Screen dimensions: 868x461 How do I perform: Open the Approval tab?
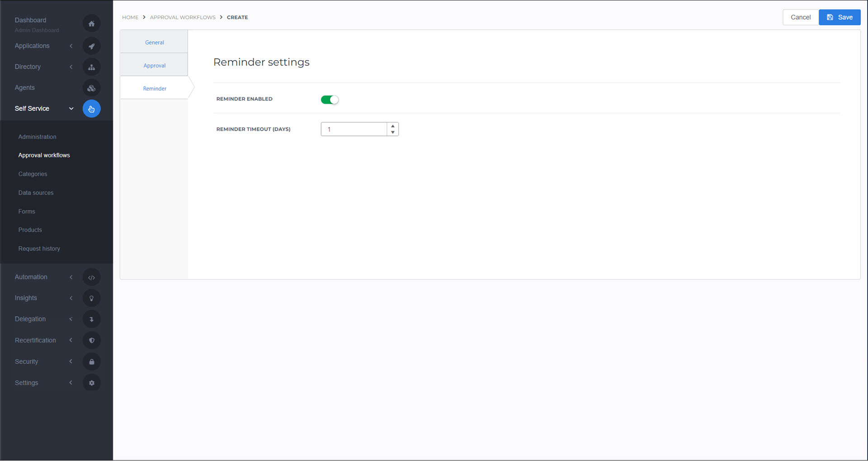(x=154, y=65)
